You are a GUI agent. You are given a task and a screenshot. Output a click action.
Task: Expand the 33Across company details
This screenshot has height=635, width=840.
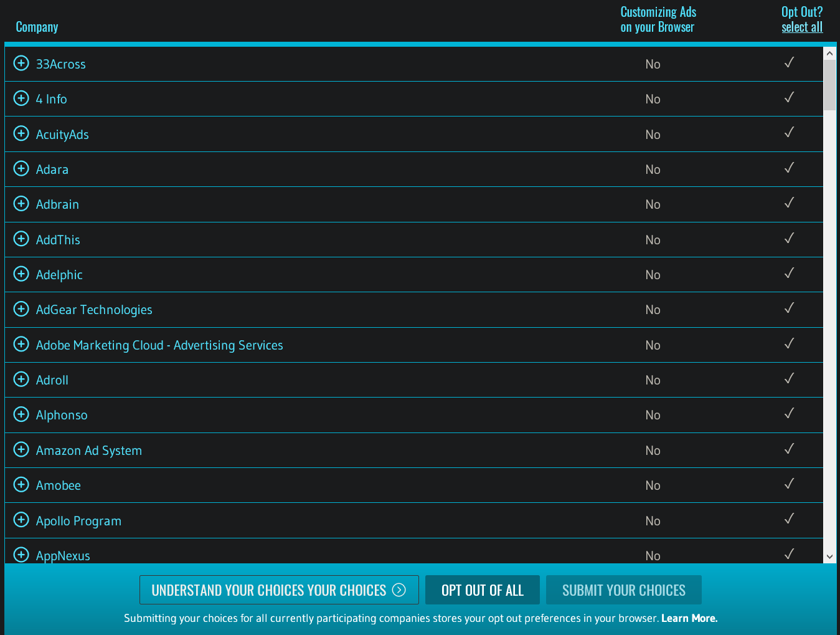coord(21,64)
